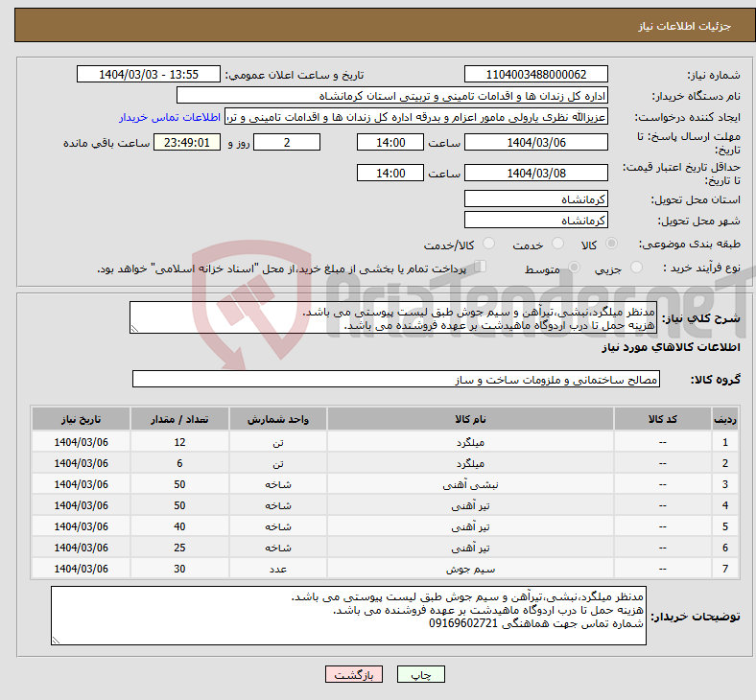Click the تعداد / مقدار column header
Viewport: 756px width, 700px height.
tap(179, 419)
